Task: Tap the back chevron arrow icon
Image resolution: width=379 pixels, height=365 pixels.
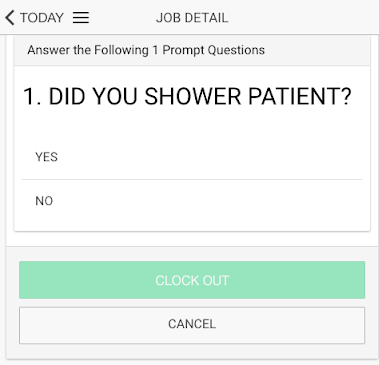Action: coord(10,18)
